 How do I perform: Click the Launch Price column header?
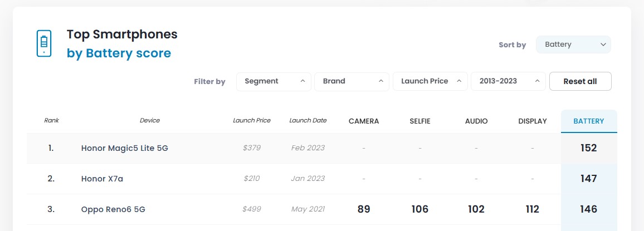252,120
